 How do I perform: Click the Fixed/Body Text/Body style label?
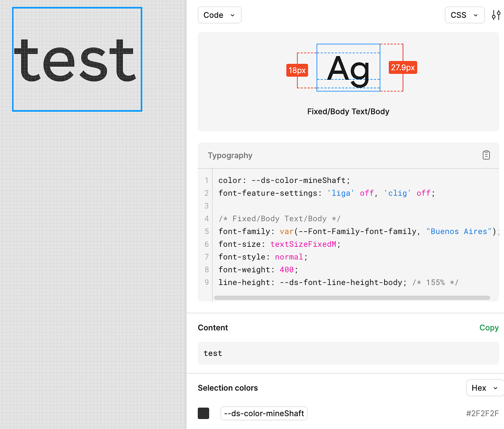348,111
